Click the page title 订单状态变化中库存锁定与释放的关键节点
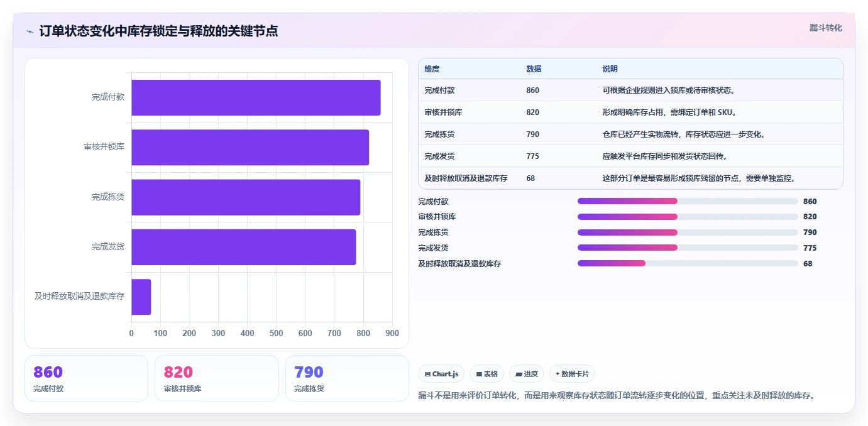 (x=158, y=31)
